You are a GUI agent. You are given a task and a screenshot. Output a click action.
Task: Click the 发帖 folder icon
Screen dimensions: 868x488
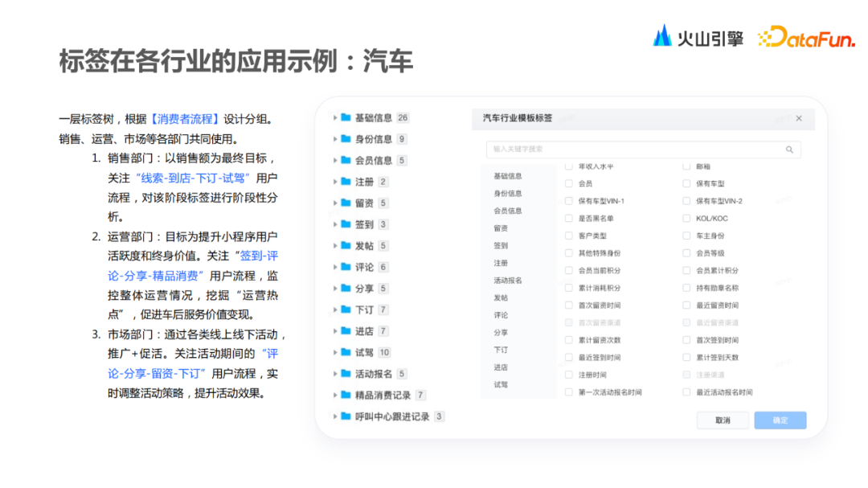click(x=347, y=247)
